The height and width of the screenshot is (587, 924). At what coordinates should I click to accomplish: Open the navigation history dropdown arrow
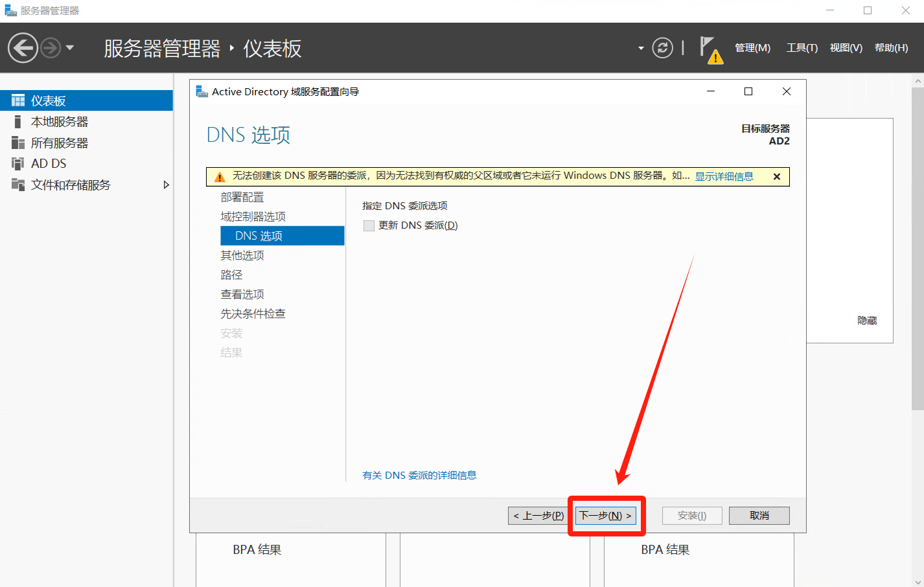click(x=70, y=48)
